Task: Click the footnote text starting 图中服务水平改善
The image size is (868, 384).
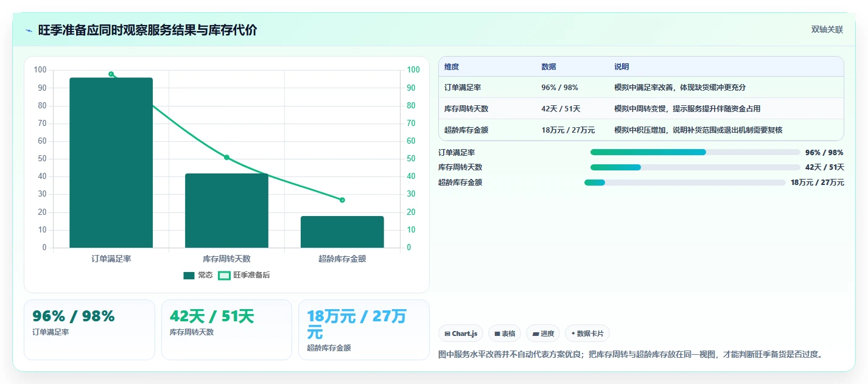Action: click(x=631, y=354)
